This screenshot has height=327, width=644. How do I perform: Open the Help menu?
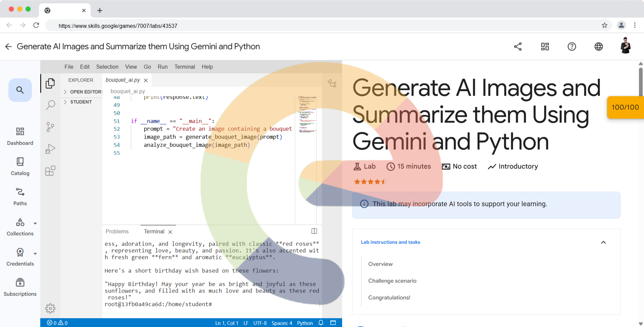(207, 67)
